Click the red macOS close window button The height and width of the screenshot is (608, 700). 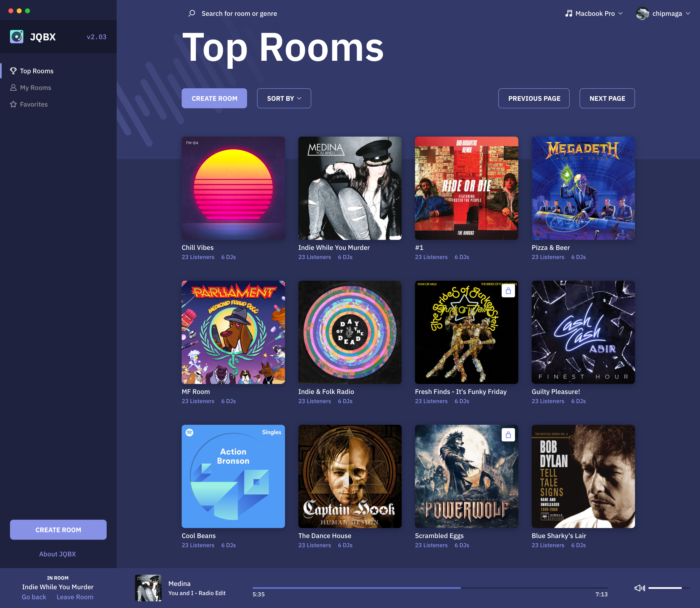(11, 11)
